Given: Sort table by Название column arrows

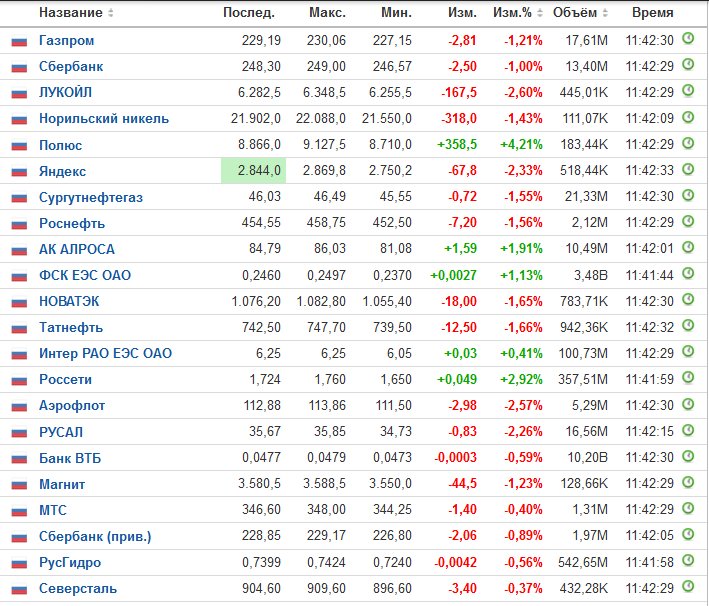Looking at the screenshot, I should click(x=110, y=13).
